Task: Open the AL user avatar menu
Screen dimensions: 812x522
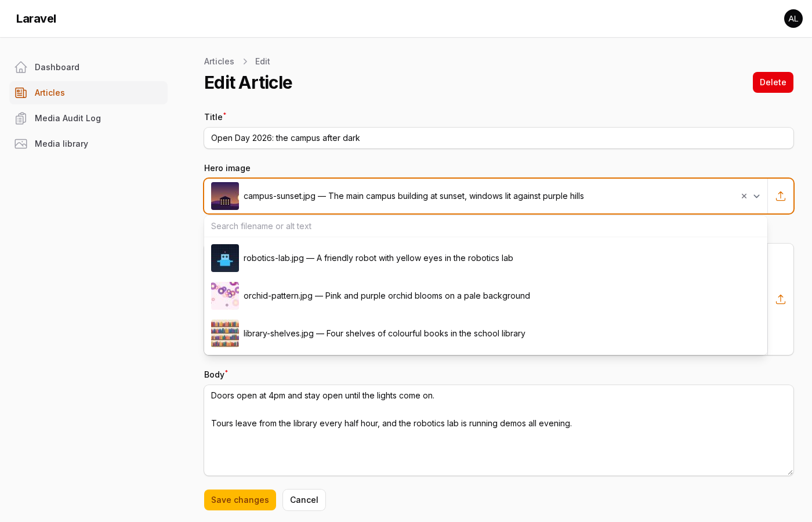Action: point(793,19)
